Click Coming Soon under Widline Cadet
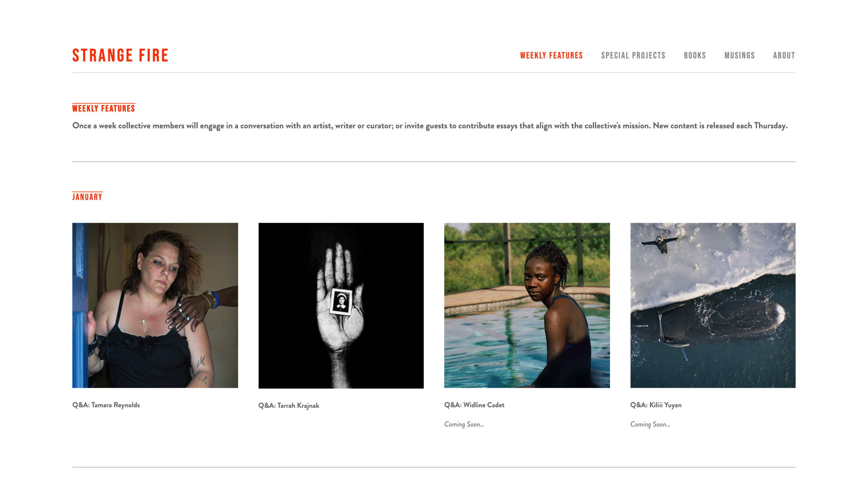The width and height of the screenshot is (868, 494). (x=464, y=424)
